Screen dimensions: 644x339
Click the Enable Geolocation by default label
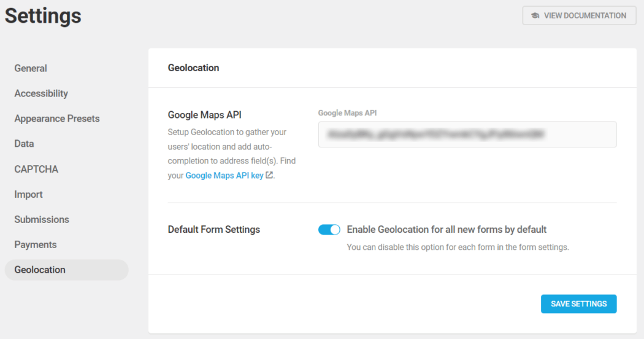coord(447,230)
